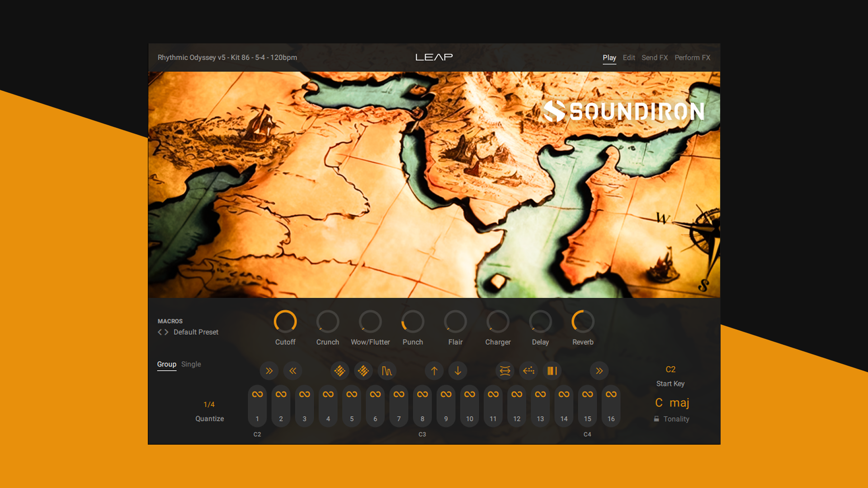Toggle loop on pad 4

click(x=328, y=394)
